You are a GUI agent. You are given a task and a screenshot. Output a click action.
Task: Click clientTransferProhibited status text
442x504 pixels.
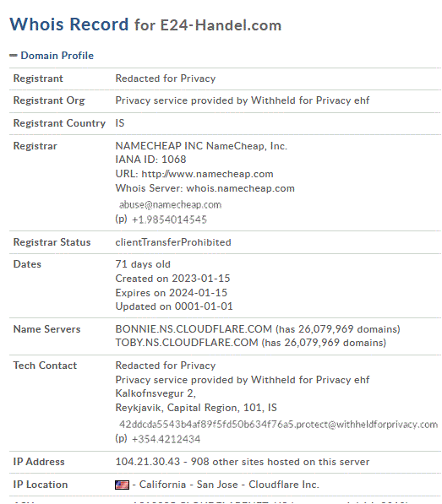coord(173,242)
